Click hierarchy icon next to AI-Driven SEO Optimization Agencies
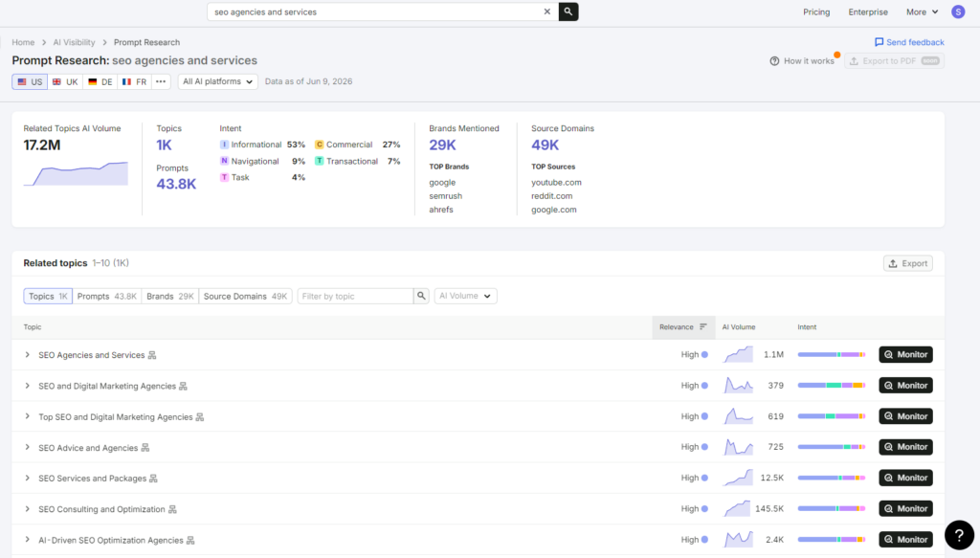Image resolution: width=980 pixels, height=558 pixels. 190,540
